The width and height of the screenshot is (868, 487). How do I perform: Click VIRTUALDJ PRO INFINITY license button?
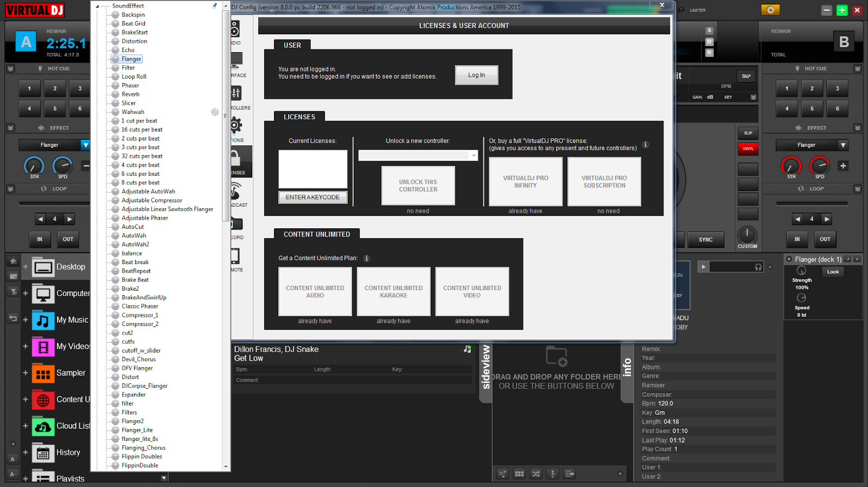click(526, 182)
